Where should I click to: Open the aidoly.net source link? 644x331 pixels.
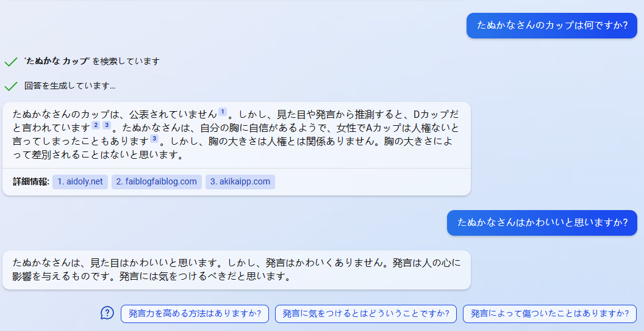[80, 182]
